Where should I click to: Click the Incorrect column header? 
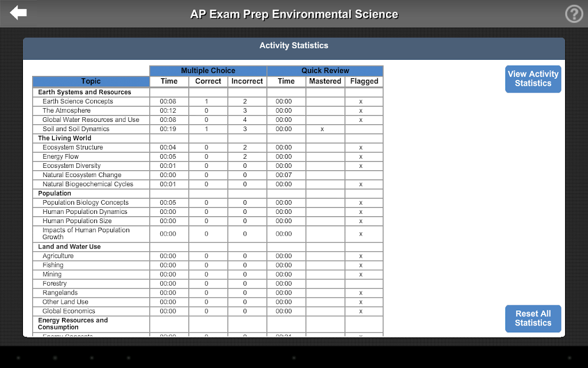coord(247,82)
